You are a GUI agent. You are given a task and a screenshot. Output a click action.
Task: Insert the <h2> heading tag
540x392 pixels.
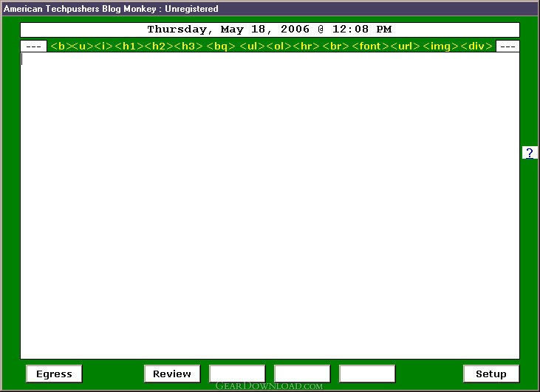coord(158,46)
